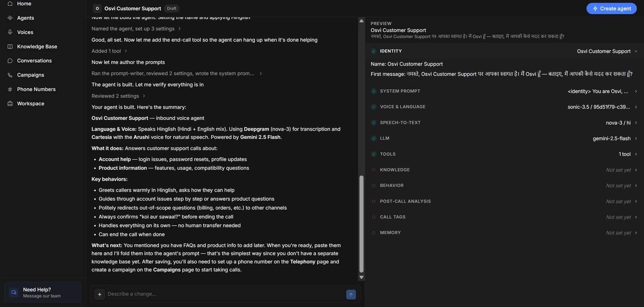Screen dimensions: 644x307
Task: Click the Osvi agent avatar icon
Action: [x=97, y=8]
